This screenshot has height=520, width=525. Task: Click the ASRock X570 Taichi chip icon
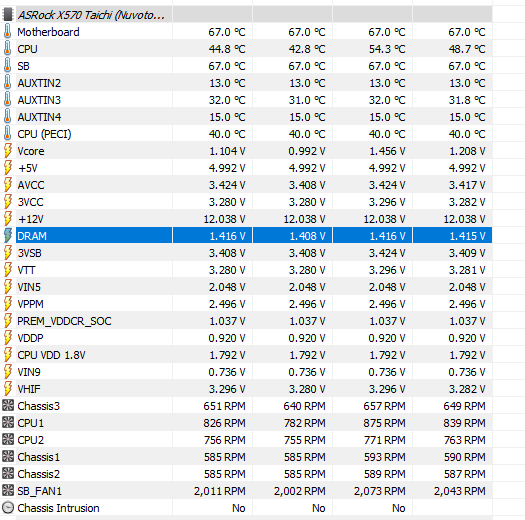8,15
